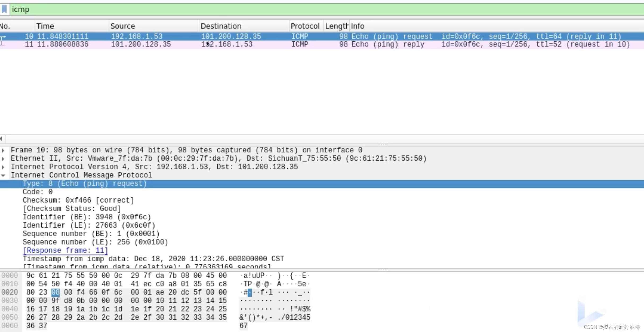This screenshot has height=332, width=644.
Task: Select packet 10 Echo ping request row
Action: click(x=322, y=36)
